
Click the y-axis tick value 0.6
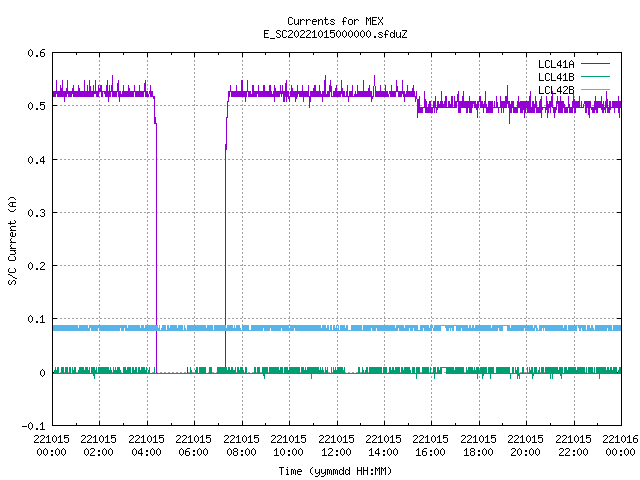(x=36, y=53)
